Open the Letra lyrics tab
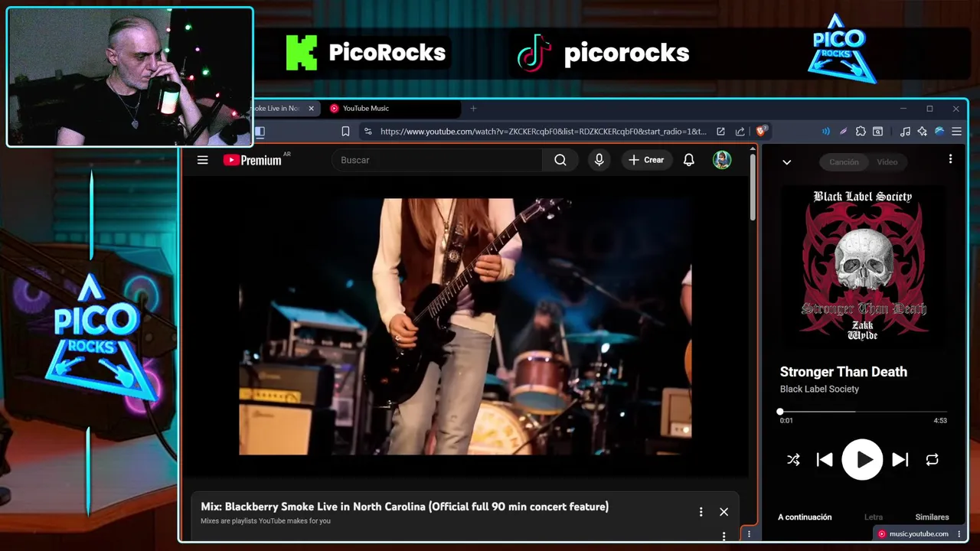 point(873,517)
